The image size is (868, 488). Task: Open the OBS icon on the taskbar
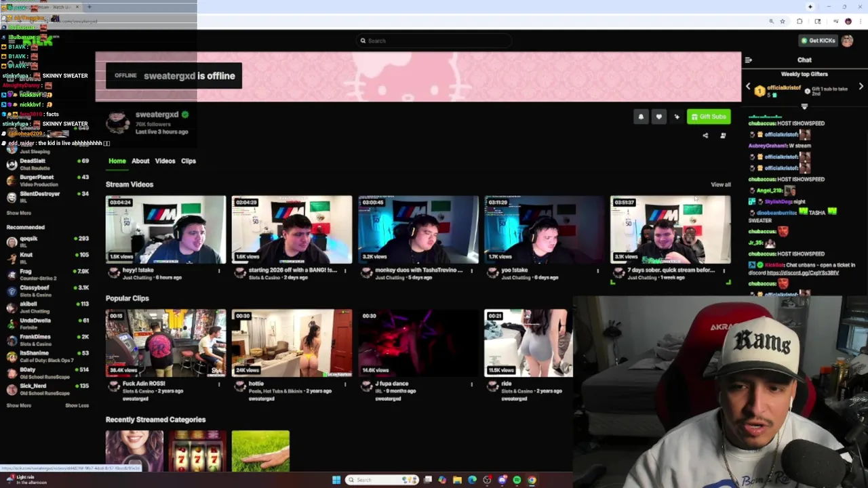click(487, 480)
